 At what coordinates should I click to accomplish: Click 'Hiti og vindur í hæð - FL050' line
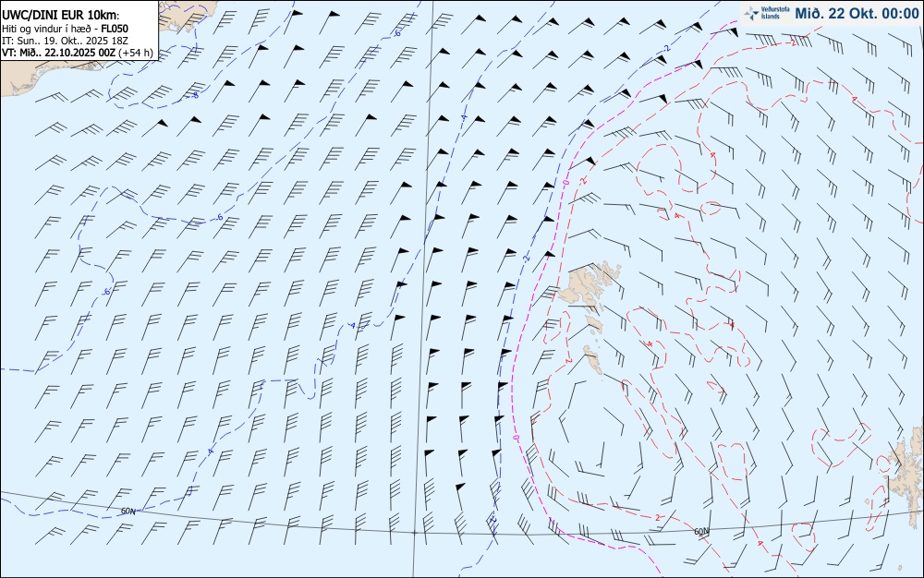pyautogui.click(x=65, y=29)
